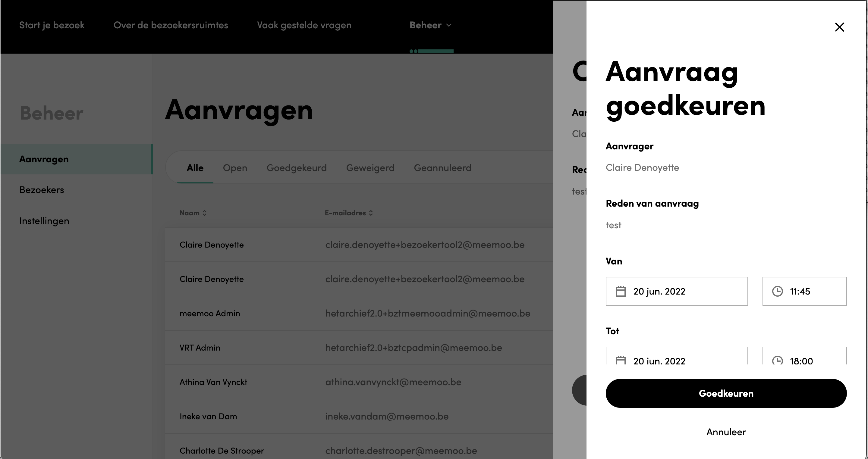The height and width of the screenshot is (459, 868).
Task: Click email hetarchief2.0+bztmeemooadmin@meemoo.be
Action: (428, 314)
